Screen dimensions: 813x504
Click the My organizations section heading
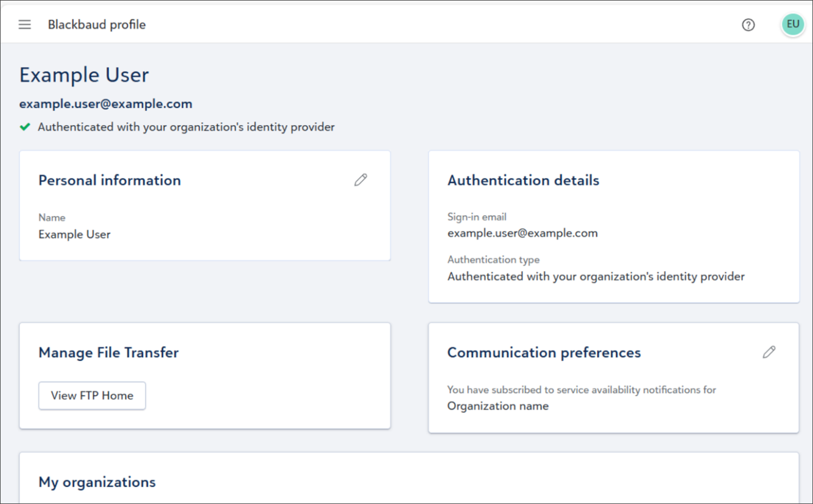(x=97, y=482)
